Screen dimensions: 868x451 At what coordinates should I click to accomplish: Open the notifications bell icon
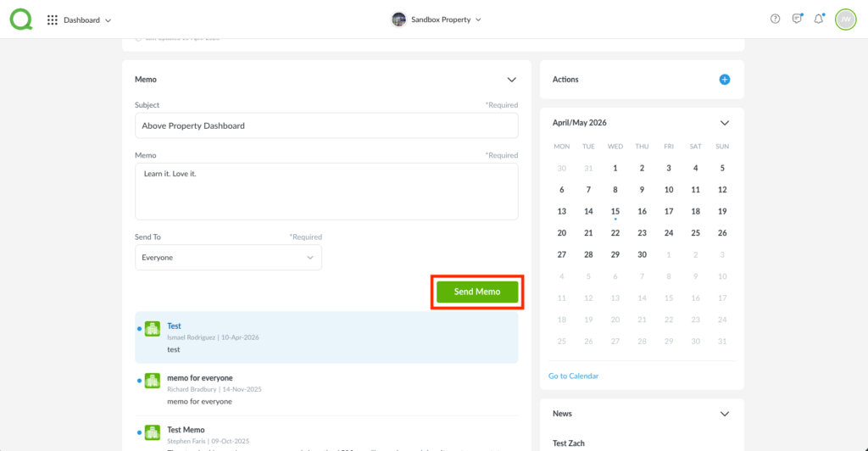pyautogui.click(x=819, y=19)
